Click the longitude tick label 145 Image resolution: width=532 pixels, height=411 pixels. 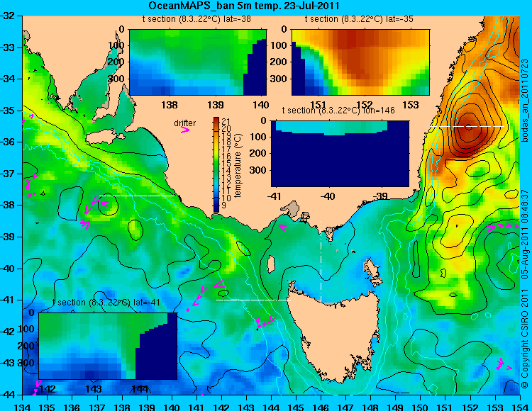click(296, 407)
